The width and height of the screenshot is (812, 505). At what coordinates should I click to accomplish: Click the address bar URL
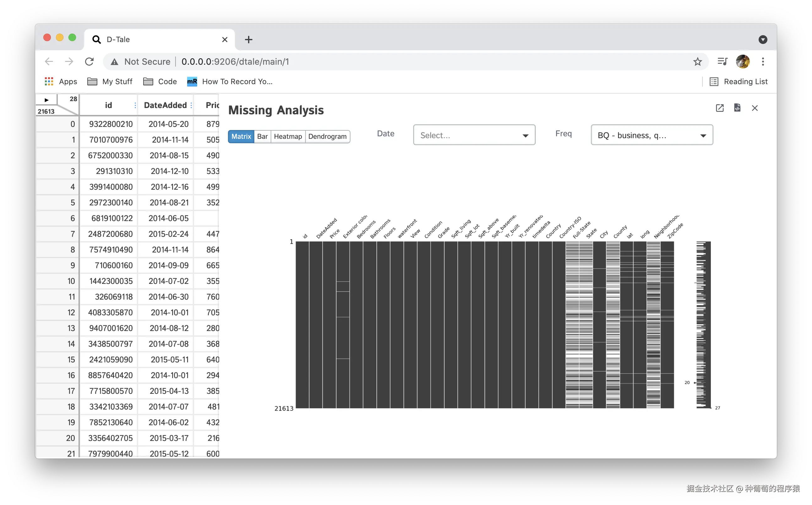[235, 62]
